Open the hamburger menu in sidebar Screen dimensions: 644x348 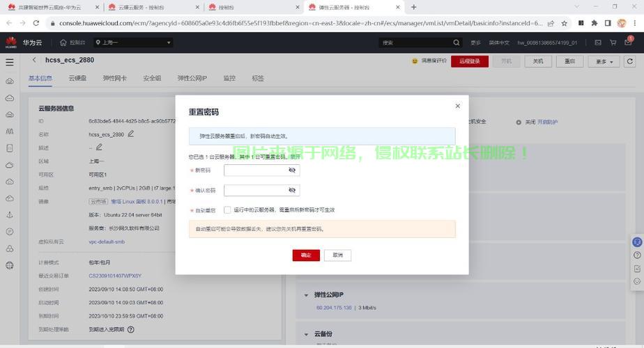10,62
